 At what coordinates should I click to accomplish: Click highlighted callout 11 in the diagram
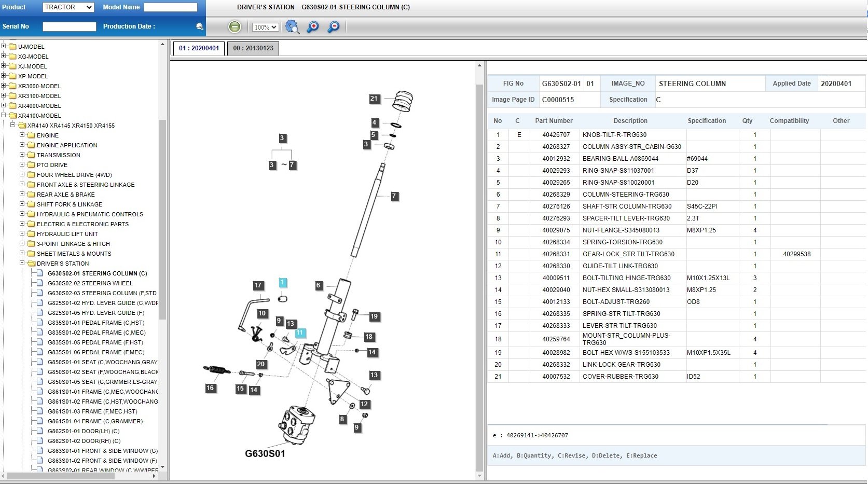tap(300, 333)
